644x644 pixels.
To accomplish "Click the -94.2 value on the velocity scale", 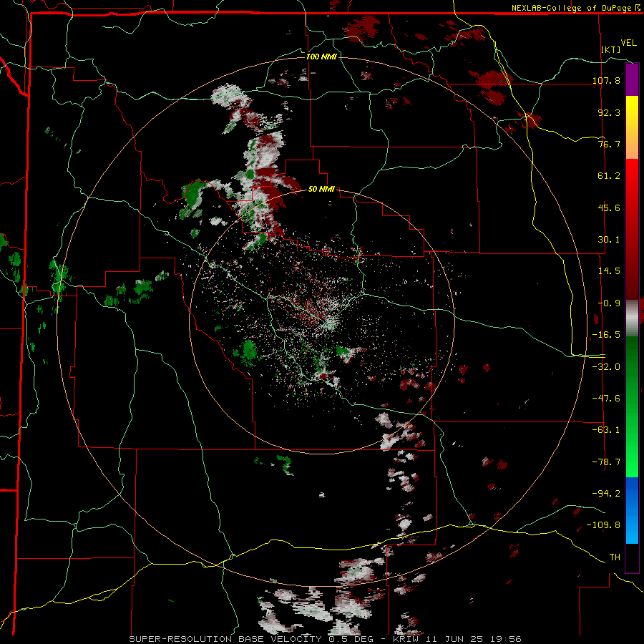I will pyautogui.click(x=606, y=494).
